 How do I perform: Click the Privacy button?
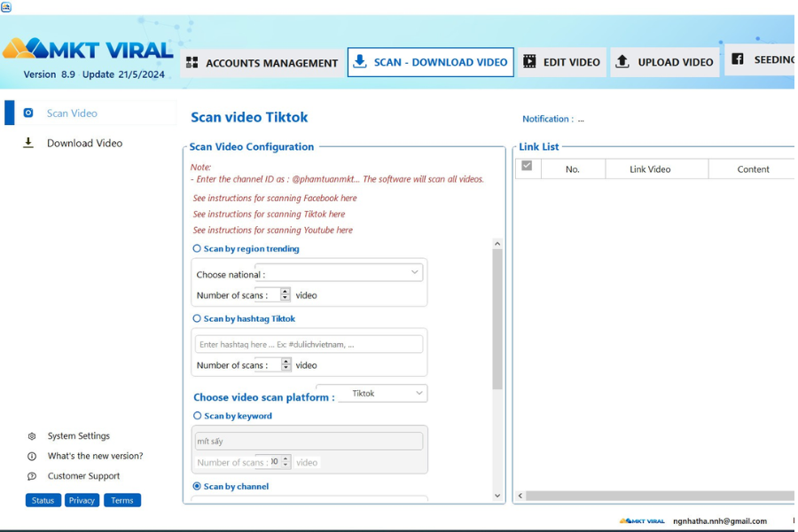(x=82, y=500)
